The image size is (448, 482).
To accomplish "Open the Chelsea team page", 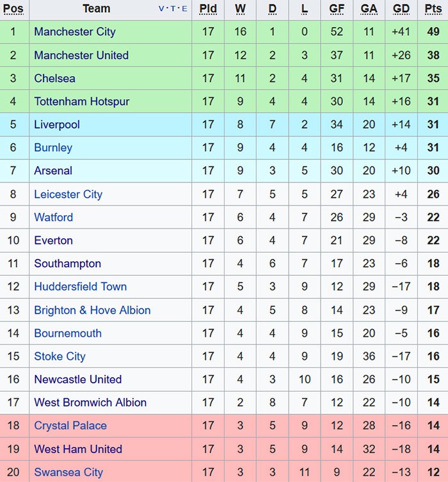I will point(54,78).
